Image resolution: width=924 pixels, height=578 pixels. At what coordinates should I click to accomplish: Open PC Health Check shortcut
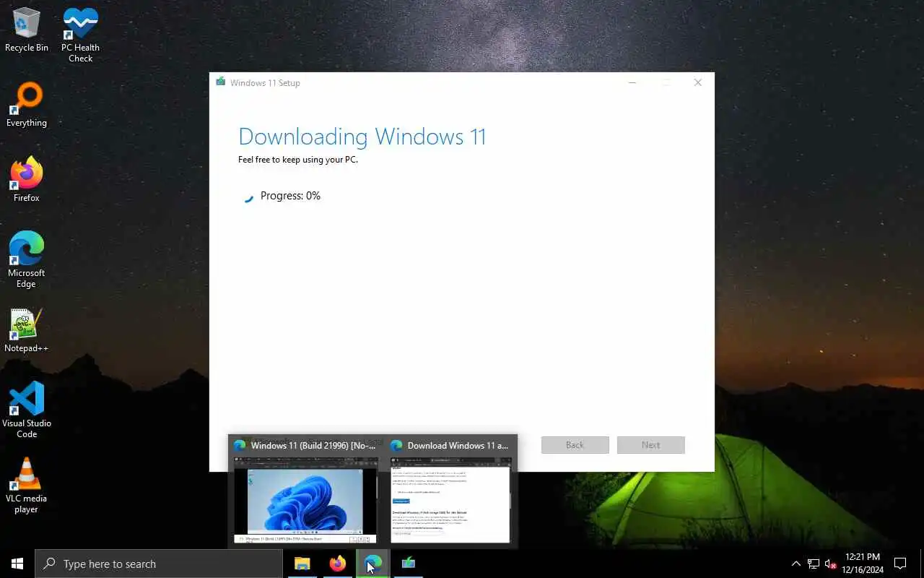(80, 35)
